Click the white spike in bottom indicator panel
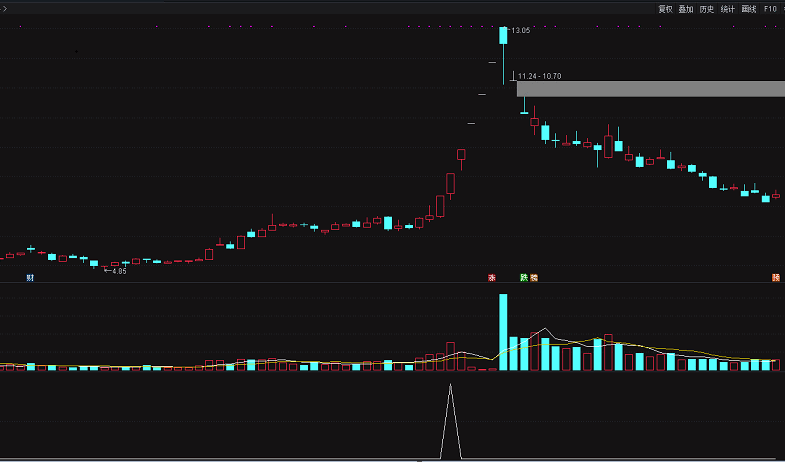785x462 pixels. (451, 421)
